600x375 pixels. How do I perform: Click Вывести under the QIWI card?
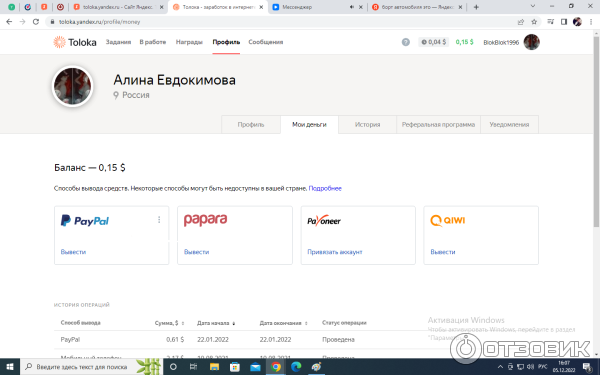coord(443,252)
